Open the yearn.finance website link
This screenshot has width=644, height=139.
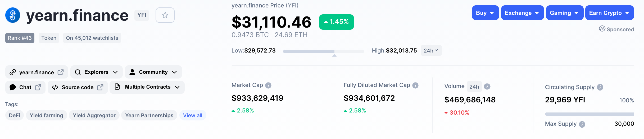coord(37,72)
